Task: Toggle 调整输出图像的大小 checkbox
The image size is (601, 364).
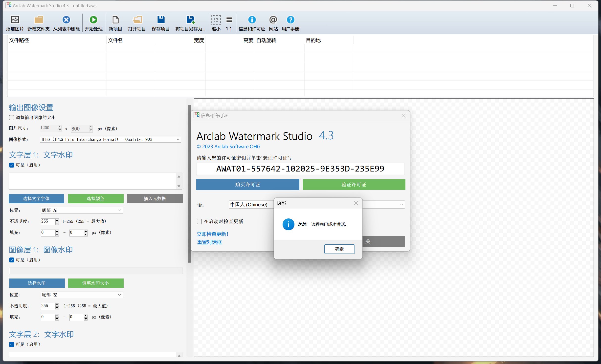Action: pyautogui.click(x=12, y=117)
